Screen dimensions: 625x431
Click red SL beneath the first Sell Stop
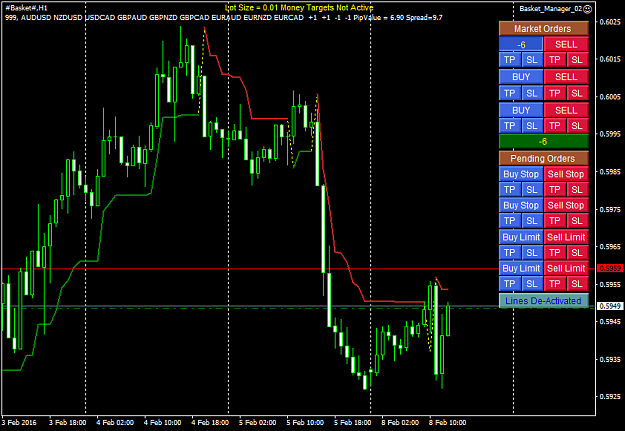[x=577, y=190]
